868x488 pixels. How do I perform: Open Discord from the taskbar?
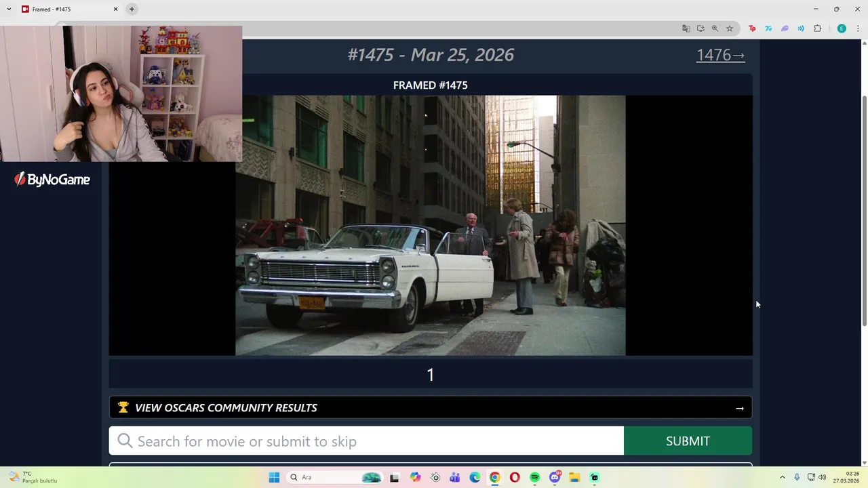click(x=555, y=477)
